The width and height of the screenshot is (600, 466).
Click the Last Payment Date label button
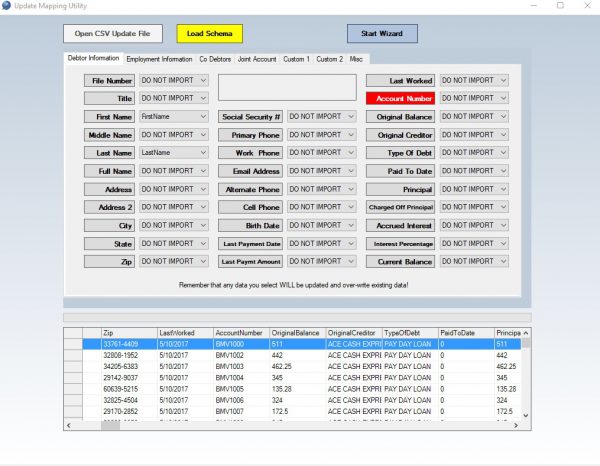point(251,244)
